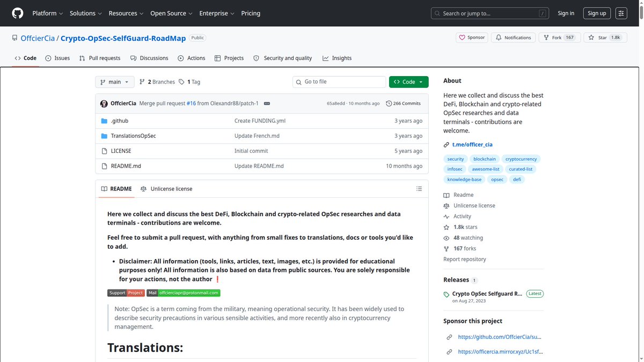Click Report repository
This screenshot has height=362, width=644.
coord(465,260)
